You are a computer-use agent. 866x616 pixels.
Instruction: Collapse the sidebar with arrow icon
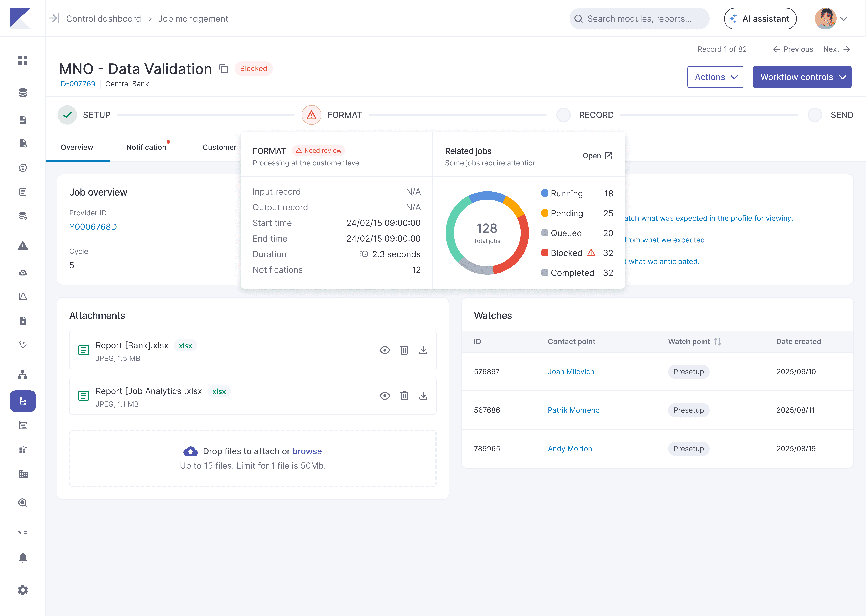(x=54, y=18)
